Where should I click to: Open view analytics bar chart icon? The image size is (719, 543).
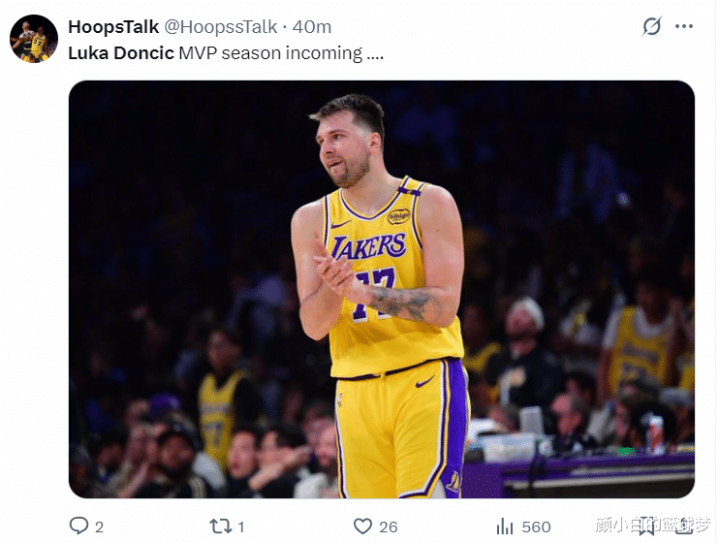pyautogui.click(x=505, y=525)
